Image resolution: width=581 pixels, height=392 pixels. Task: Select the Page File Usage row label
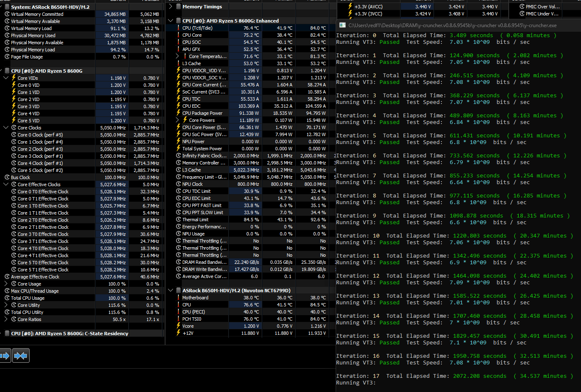27,57
